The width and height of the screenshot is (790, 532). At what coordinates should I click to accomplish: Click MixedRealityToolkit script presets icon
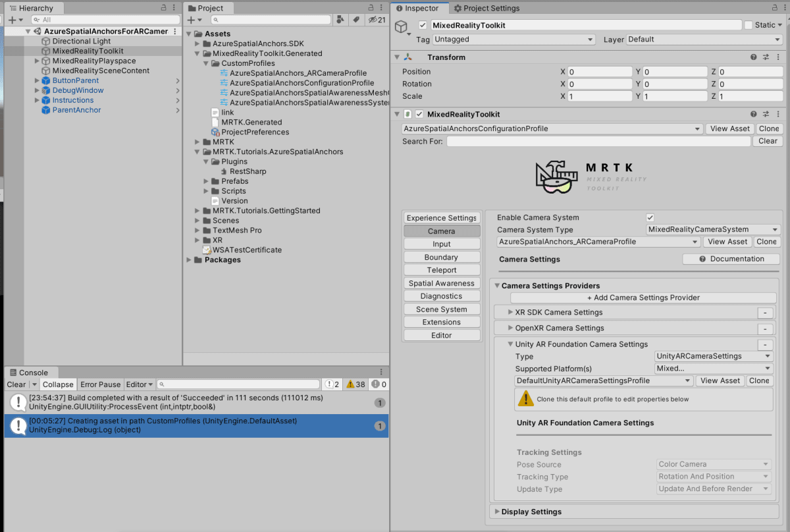(x=766, y=114)
